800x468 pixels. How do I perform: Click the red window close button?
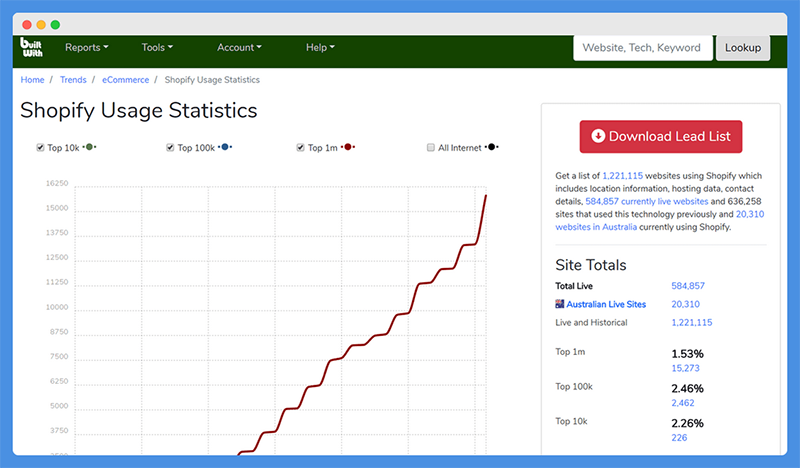coord(27,24)
